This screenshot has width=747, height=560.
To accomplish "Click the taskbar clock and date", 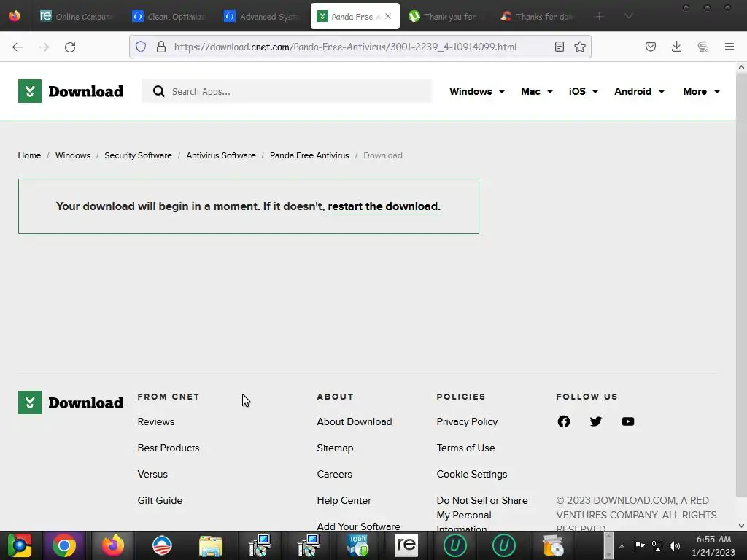I will click(x=713, y=545).
